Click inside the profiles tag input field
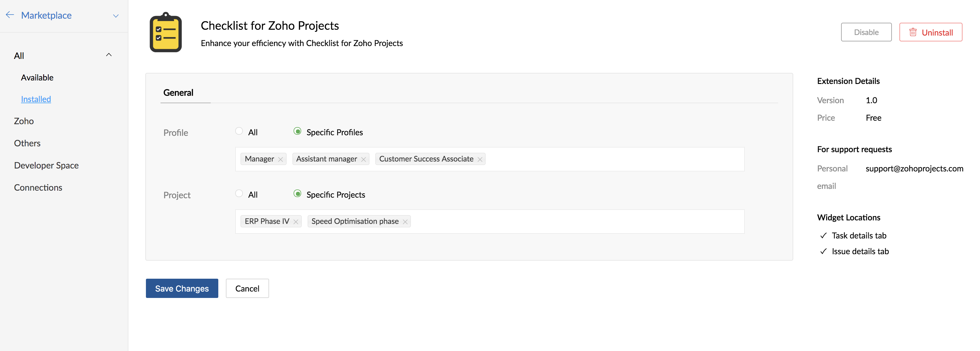 pos(490,159)
